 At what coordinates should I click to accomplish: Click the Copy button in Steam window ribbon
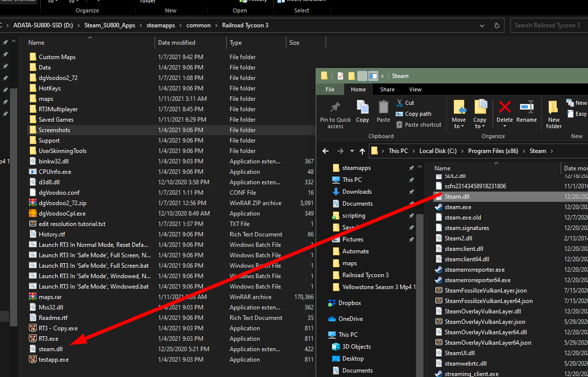pos(362,112)
